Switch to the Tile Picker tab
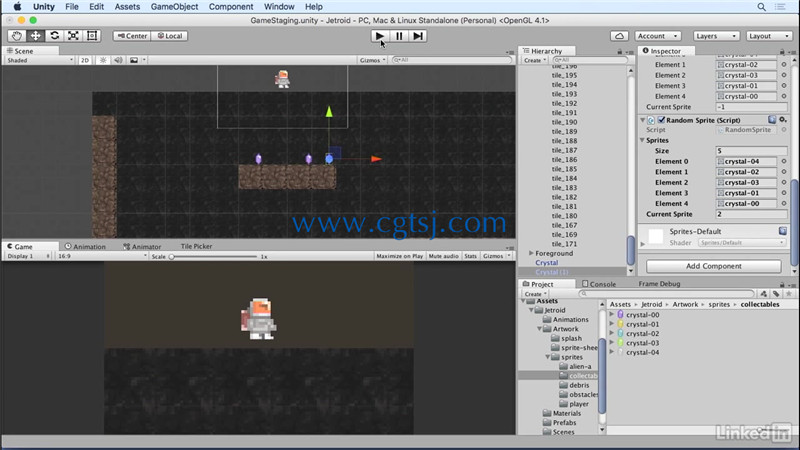This screenshot has width=800, height=450. (196, 246)
